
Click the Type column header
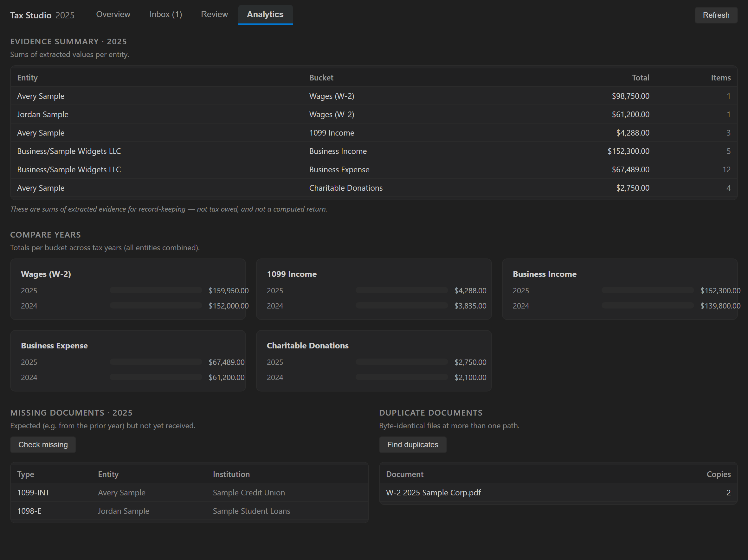click(x=26, y=474)
